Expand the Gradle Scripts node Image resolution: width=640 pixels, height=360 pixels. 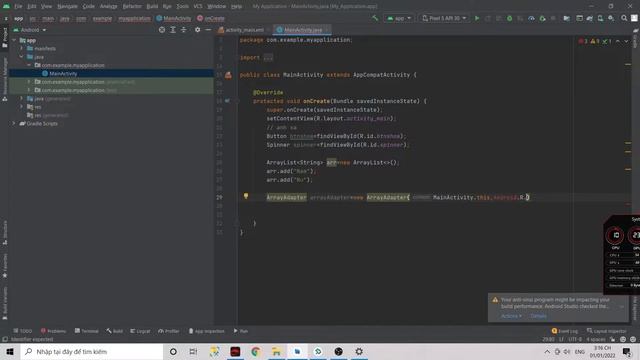(14, 123)
